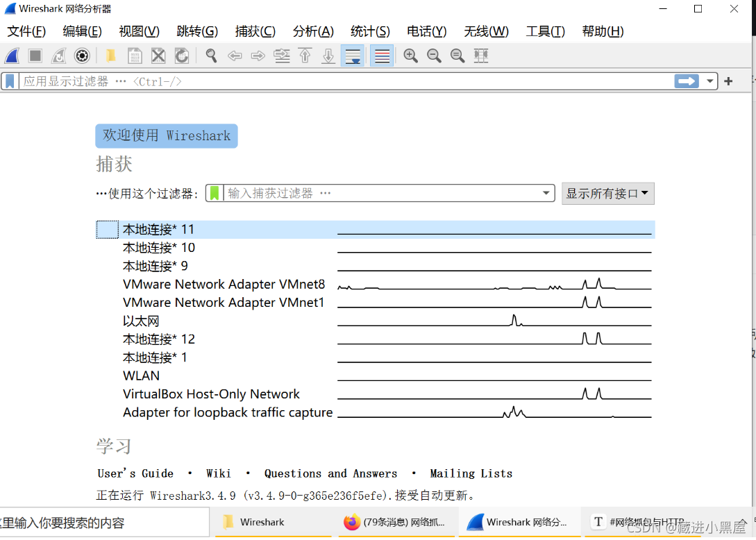756x540 pixels.
Task: Open the 电话(Y) menu
Action: coord(427,31)
